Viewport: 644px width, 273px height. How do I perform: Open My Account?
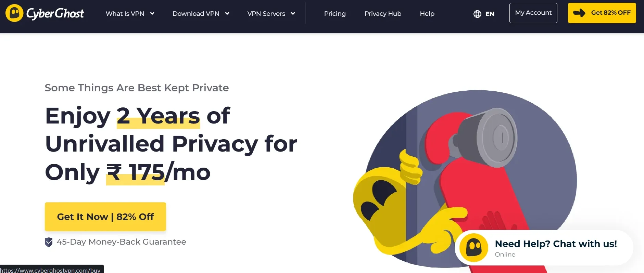pyautogui.click(x=533, y=13)
